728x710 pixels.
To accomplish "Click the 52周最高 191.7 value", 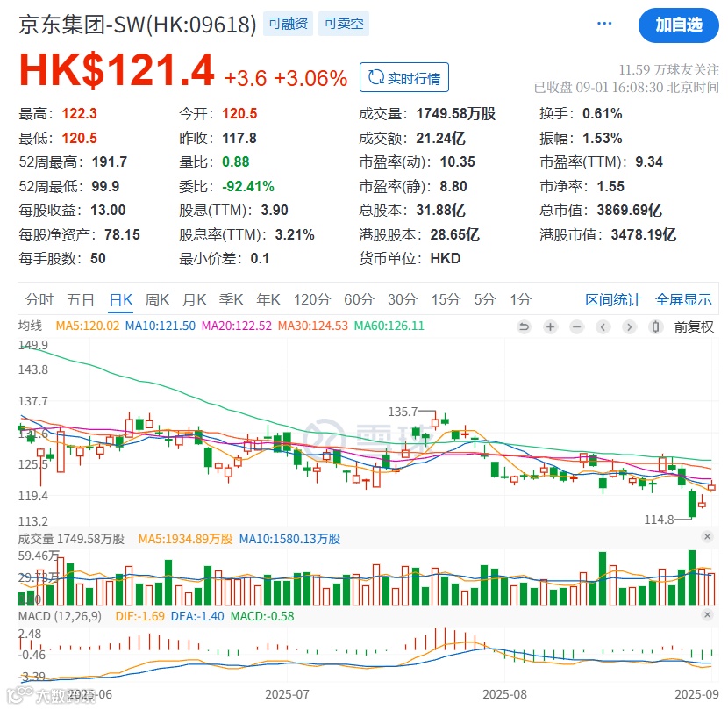I will (109, 161).
